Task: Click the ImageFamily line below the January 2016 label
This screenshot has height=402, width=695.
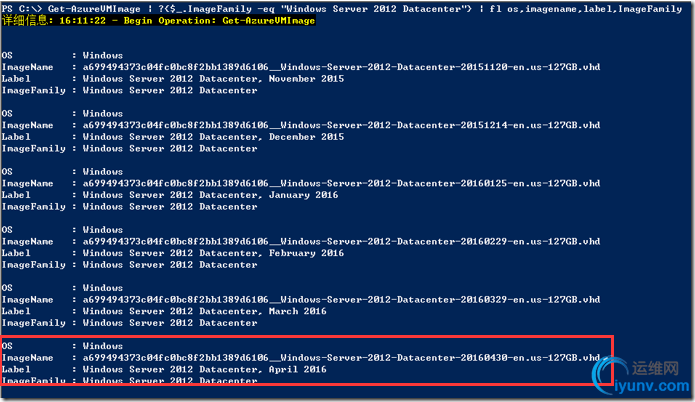Action: [x=129, y=207]
